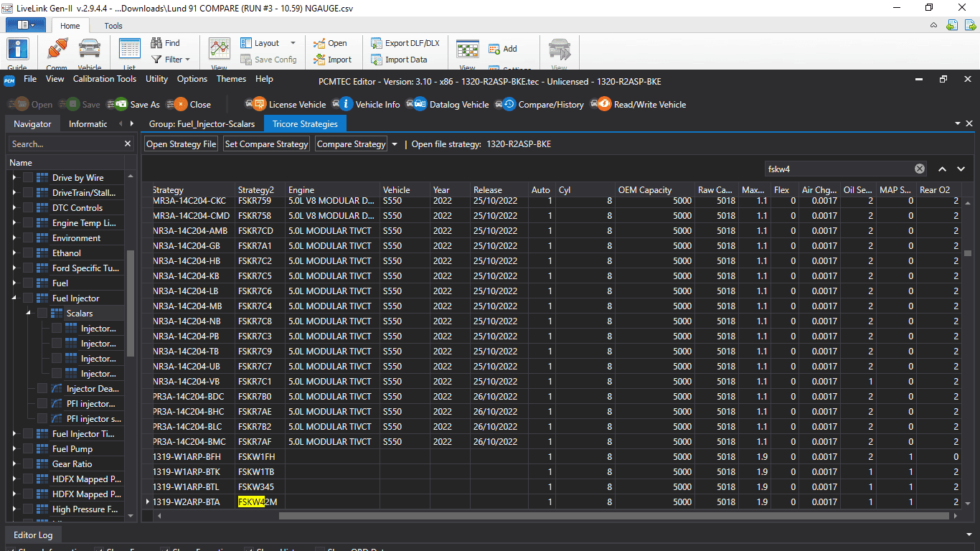
Task: Switch to the Tools tab in LiveLink
Action: point(113,26)
